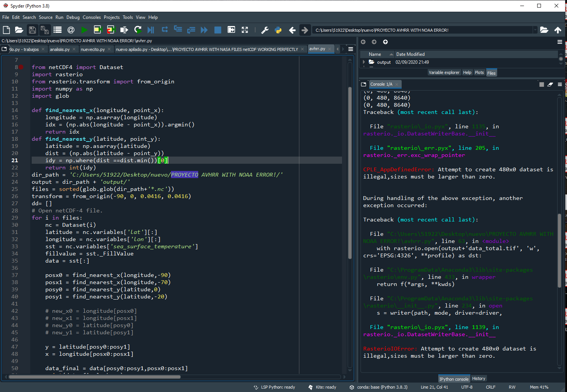Continue debug execution with the double-arrow icon
The width and height of the screenshot is (567, 392).
[x=204, y=30]
